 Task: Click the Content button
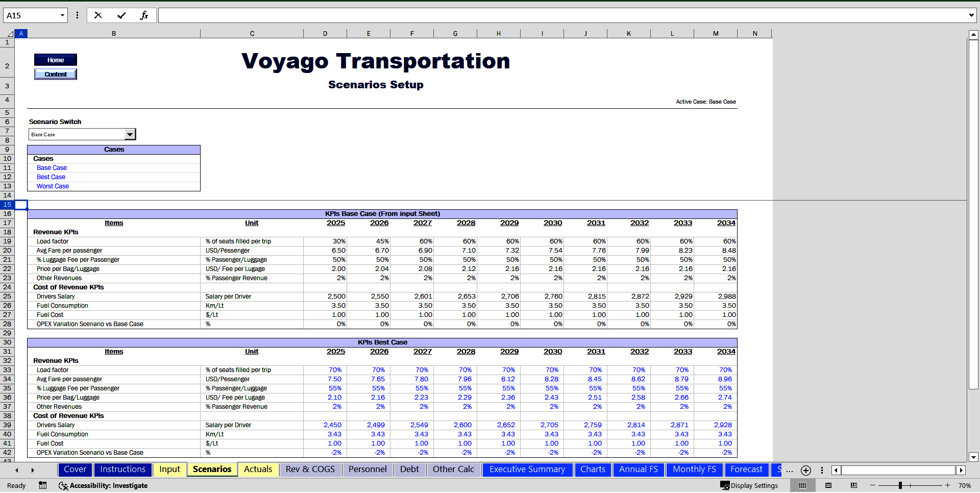pyautogui.click(x=56, y=74)
